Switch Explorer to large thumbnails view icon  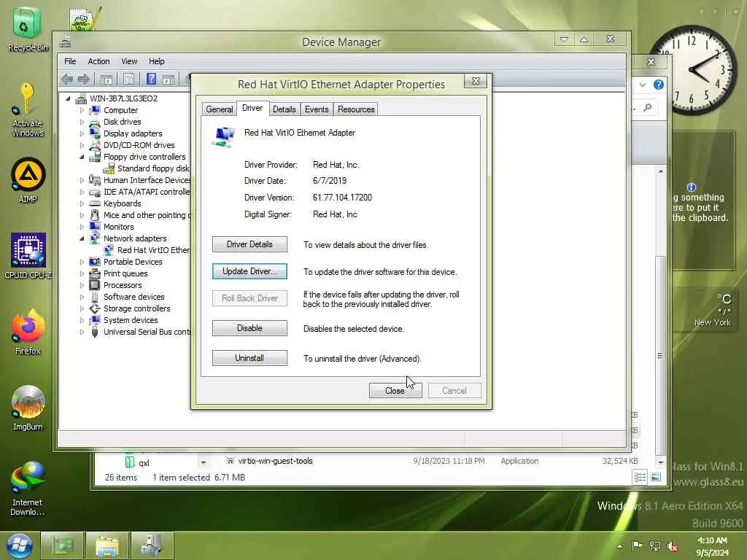(656, 477)
